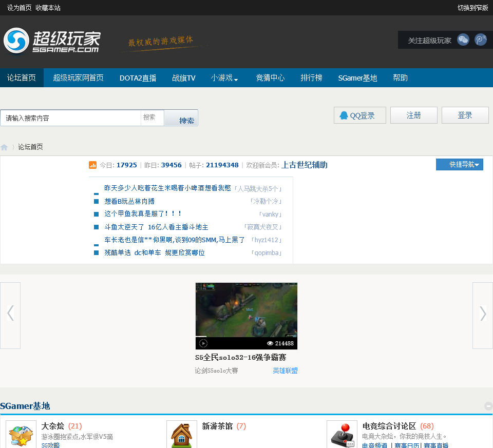Expand the 快捷导航 dropdown
The width and height of the screenshot is (493, 448).
tap(459, 164)
